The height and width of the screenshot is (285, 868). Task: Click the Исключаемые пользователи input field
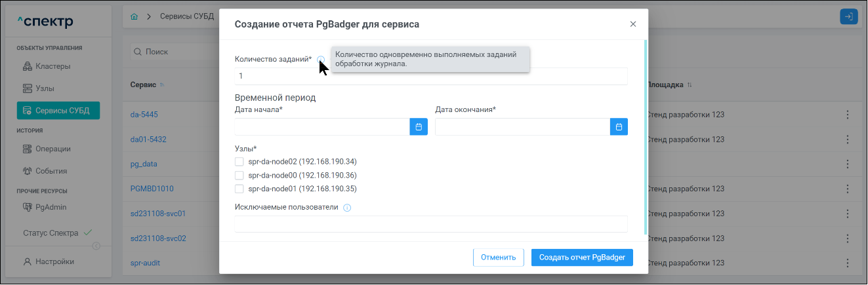click(431, 224)
